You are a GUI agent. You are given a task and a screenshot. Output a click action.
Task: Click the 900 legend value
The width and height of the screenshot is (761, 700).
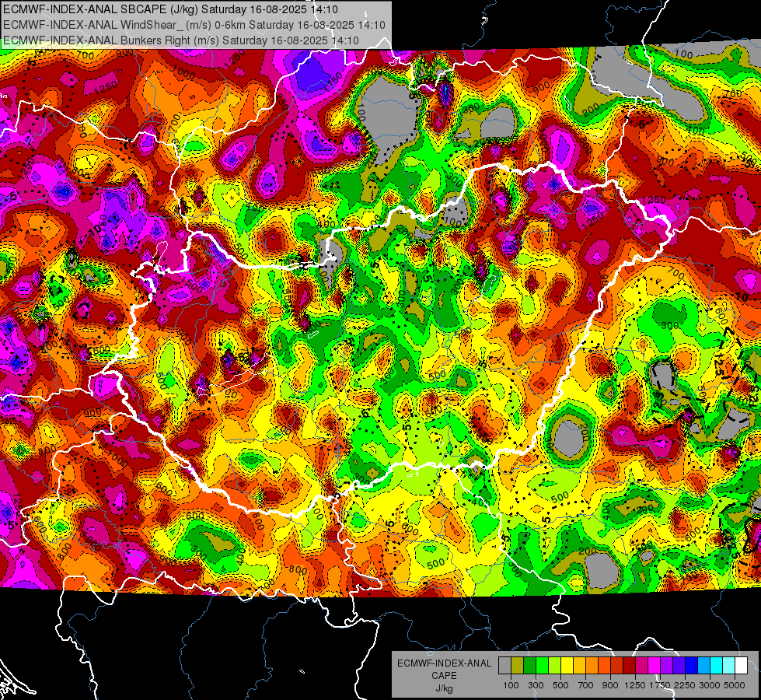(610, 685)
